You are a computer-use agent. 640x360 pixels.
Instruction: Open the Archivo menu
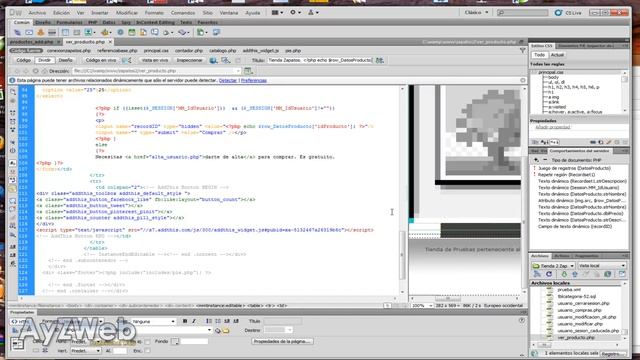37,13
